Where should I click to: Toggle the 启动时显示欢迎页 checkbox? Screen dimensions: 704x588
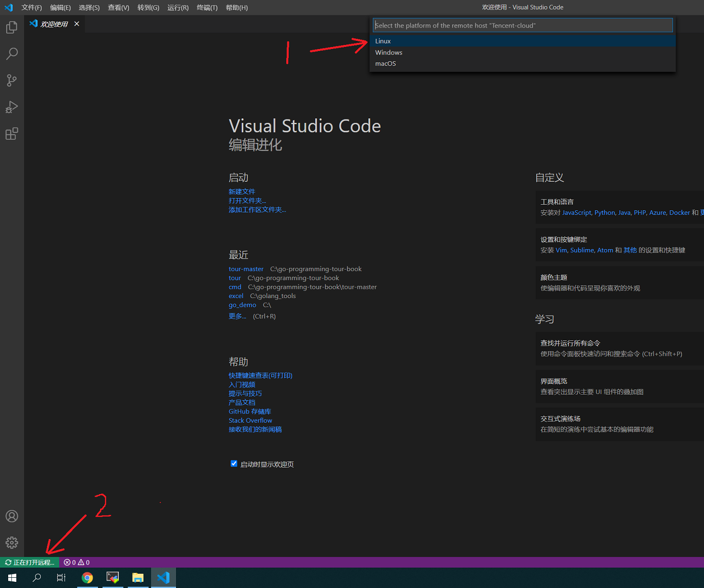click(x=234, y=464)
